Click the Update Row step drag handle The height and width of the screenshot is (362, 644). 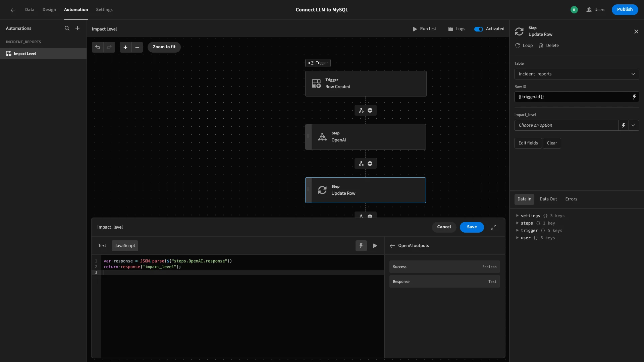point(309,189)
